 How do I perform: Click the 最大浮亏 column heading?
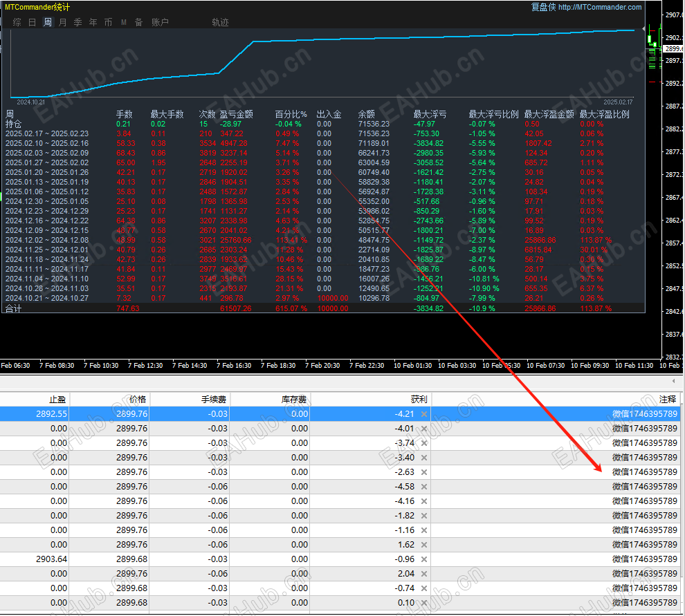coord(430,114)
